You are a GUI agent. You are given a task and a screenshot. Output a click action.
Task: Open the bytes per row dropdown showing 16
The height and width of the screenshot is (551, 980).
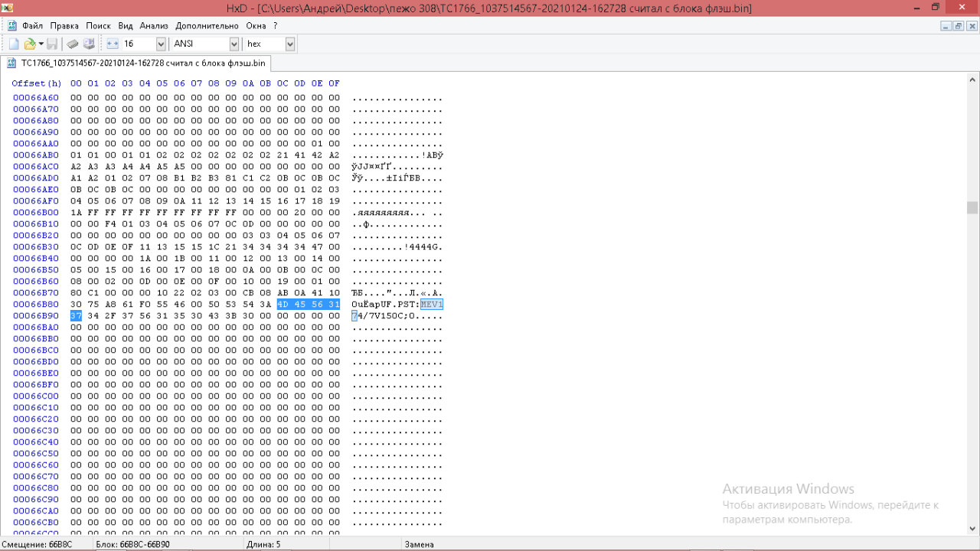[x=160, y=44]
